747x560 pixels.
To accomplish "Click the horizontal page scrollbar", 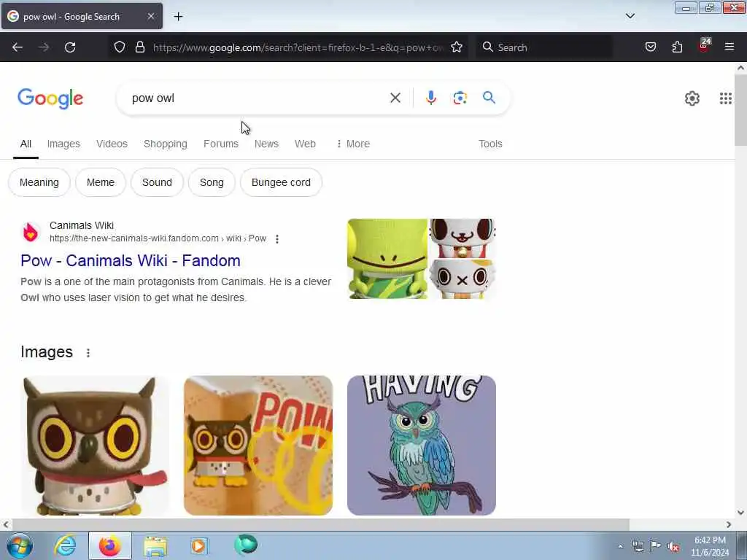I will [320, 525].
